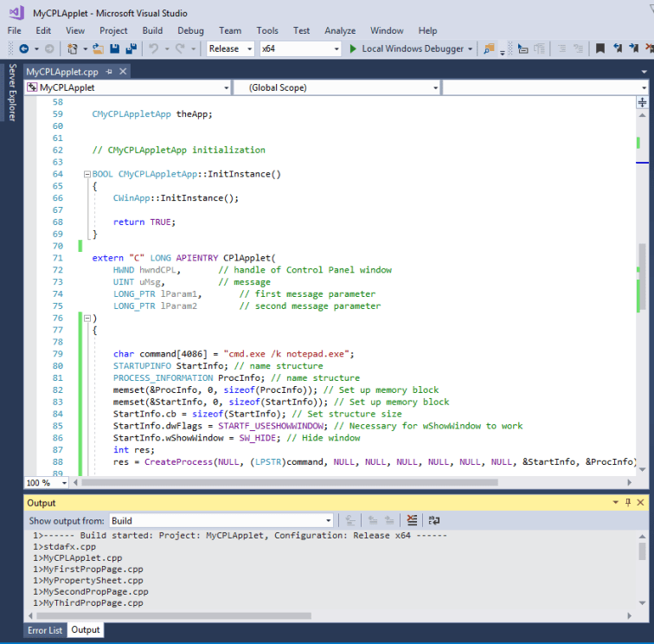The image size is (654, 644).
Task: Click the Navigate Backward arrow icon
Action: click(x=23, y=48)
